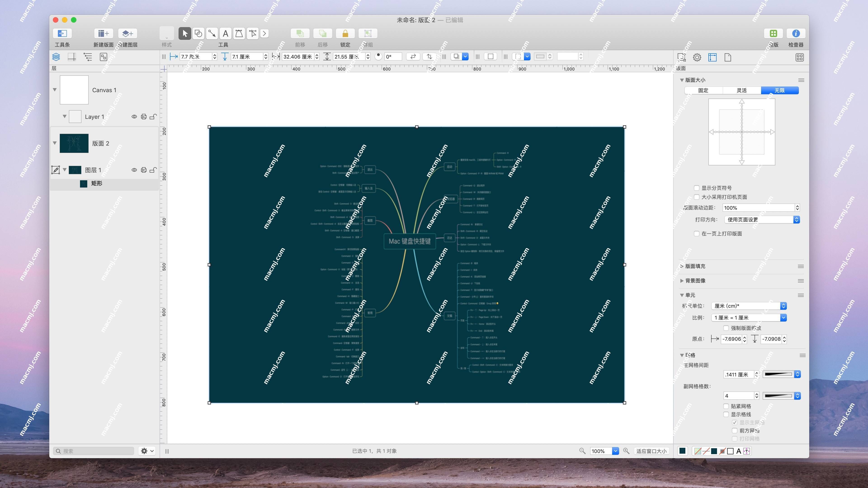The width and height of the screenshot is (868, 488).
Task: Open the 打印方向 dropdown
Action: click(x=762, y=220)
